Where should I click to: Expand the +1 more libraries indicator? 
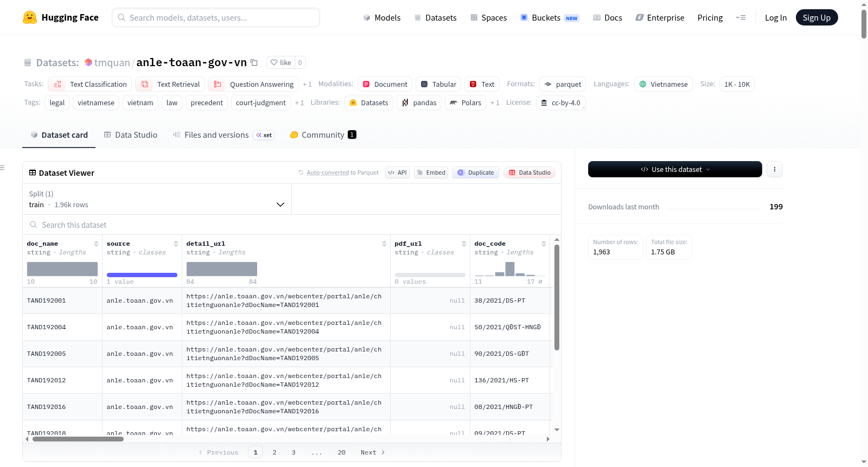pyautogui.click(x=495, y=103)
